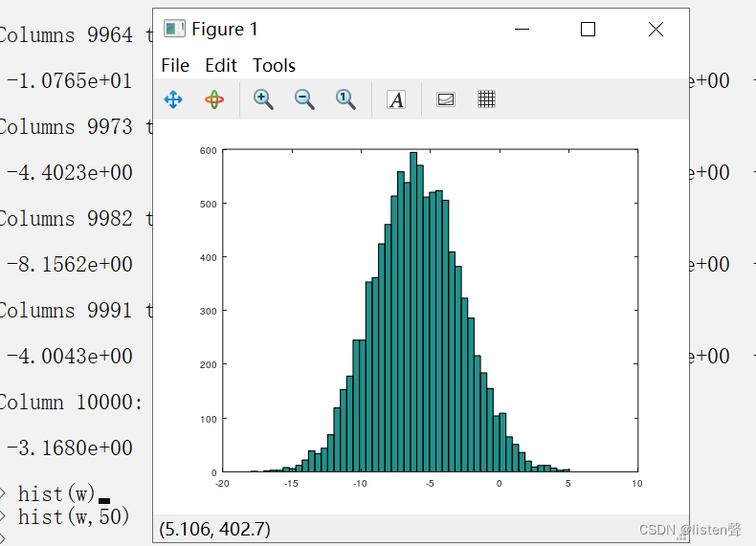This screenshot has height=546, width=756.
Task: Maximize the Figure 1 window
Action: pyautogui.click(x=588, y=30)
